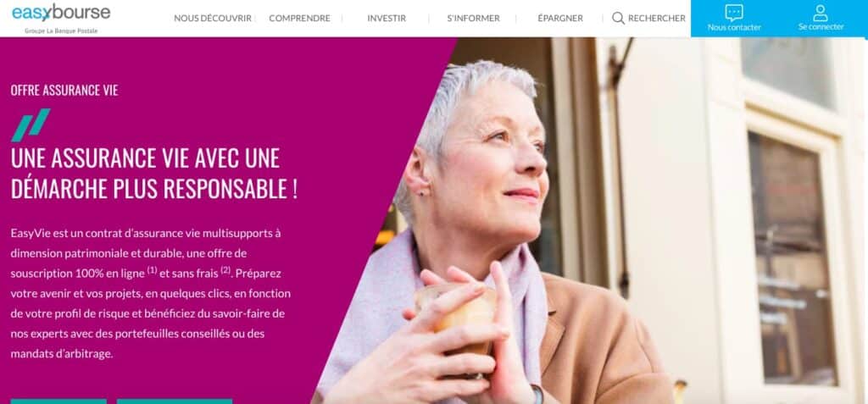Click the RECHERCHER text label
This screenshot has height=404, width=868.
(x=657, y=19)
